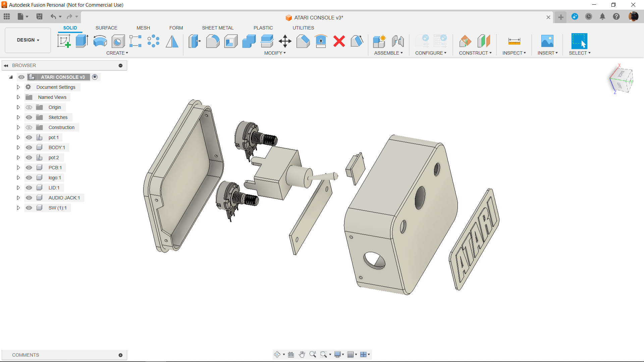Expand the Sketches folder
The image size is (644, 362).
18,117
